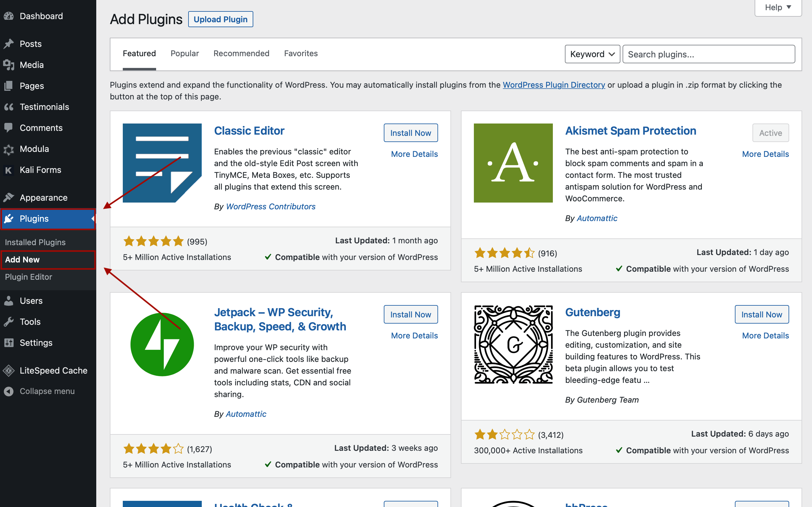Open Installed Plugins submenu item
The width and height of the screenshot is (812, 507).
pos(35,242)
